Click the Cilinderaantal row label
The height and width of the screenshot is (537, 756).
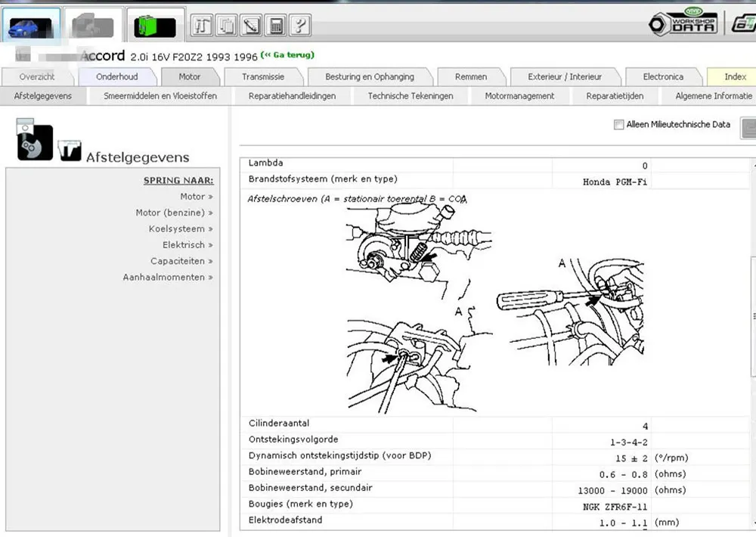(x=279, y=423)
